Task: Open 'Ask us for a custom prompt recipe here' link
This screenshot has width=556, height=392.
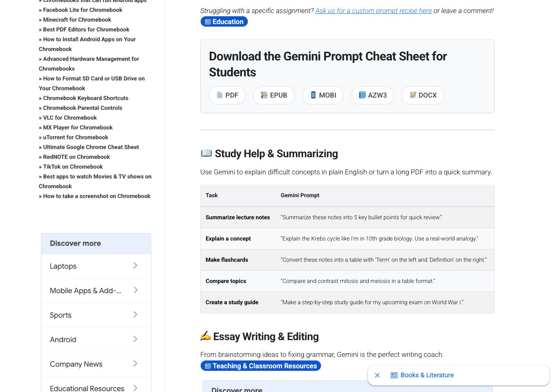Action: (373, 11)
